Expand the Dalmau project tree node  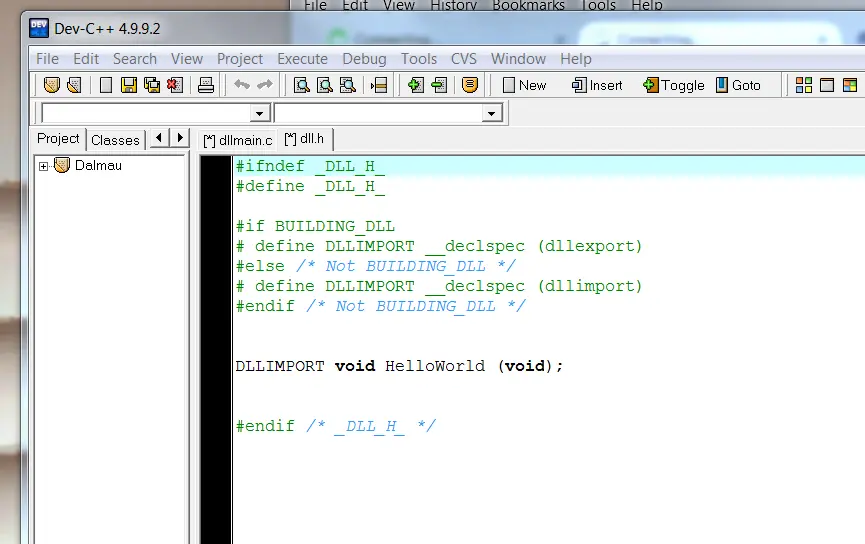pos(44,166)
